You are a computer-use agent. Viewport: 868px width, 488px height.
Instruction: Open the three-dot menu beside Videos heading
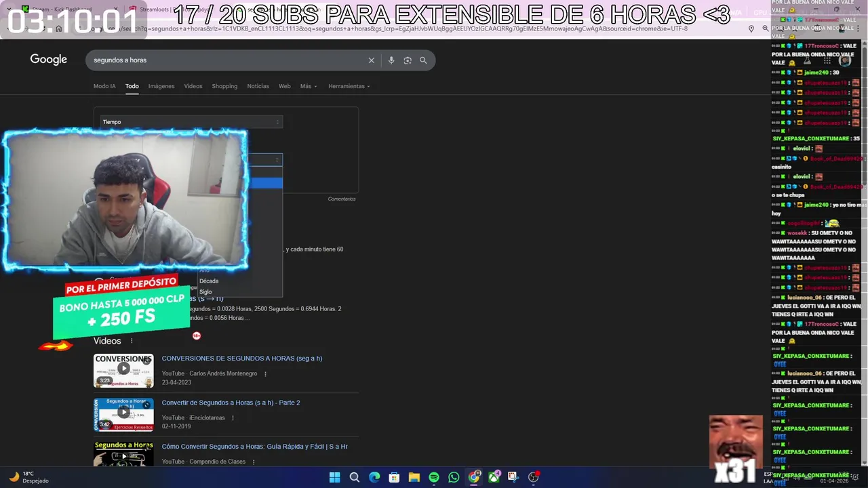coord(132,341)
